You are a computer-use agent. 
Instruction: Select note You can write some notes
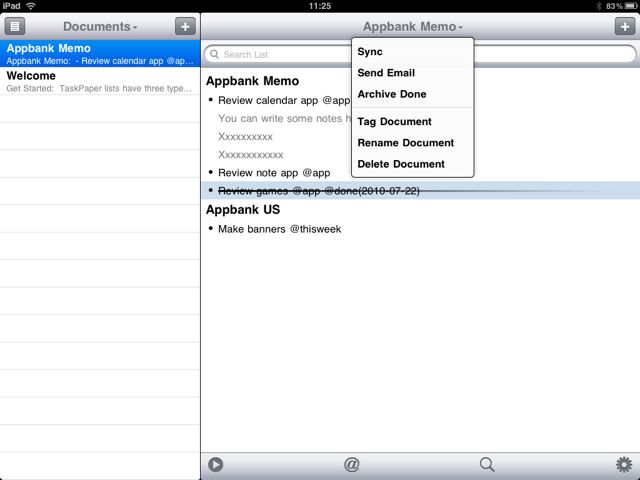(x=284, y=118)
